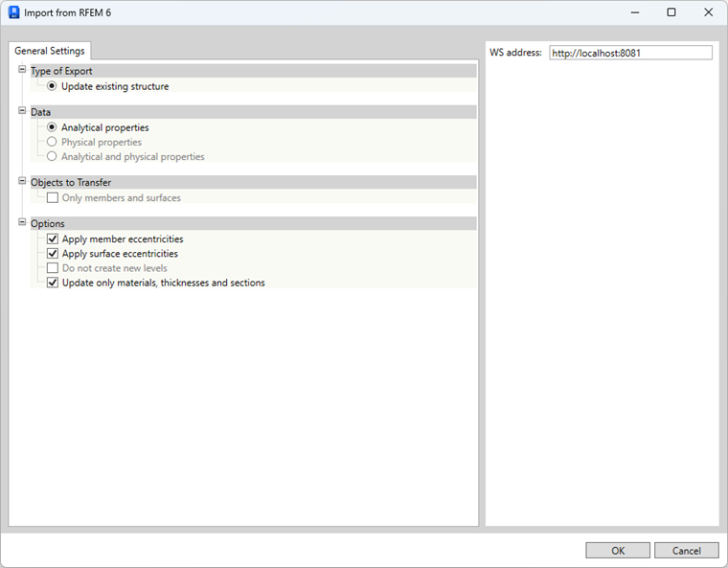Maximize the Import from RFEM 6 window
This screenshot has height=568, width=728.
671,12
